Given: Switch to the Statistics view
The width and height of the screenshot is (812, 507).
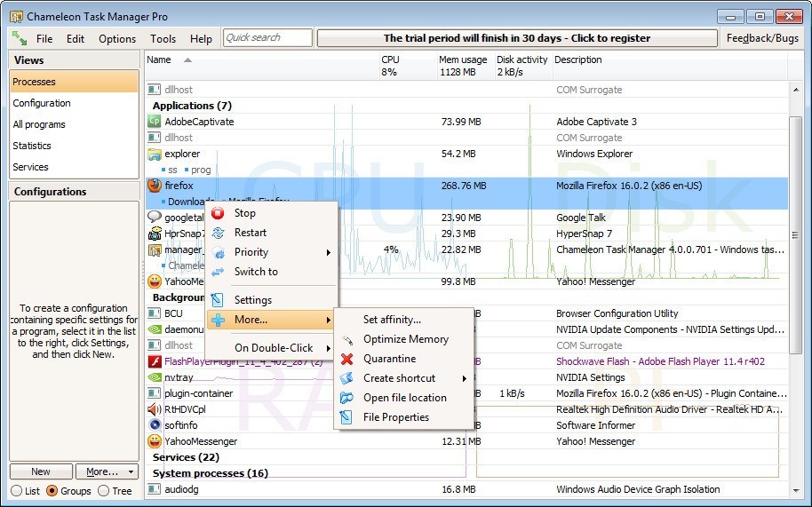Looking at the screenshot, I should [74, 146].
